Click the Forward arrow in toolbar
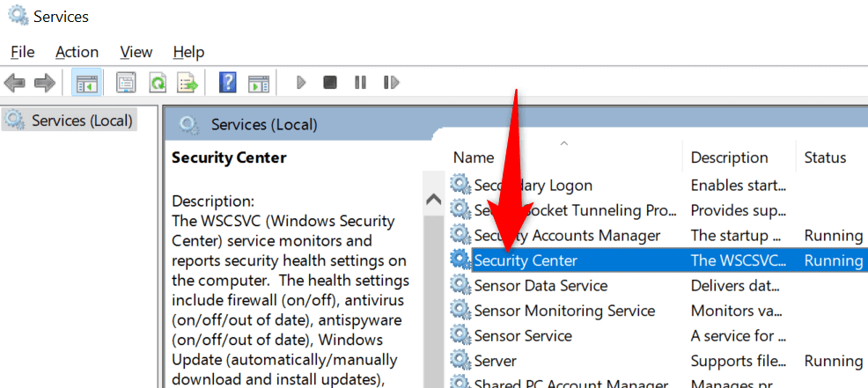Viewport: 868px width, 388px height. click(x=44, y=83)
